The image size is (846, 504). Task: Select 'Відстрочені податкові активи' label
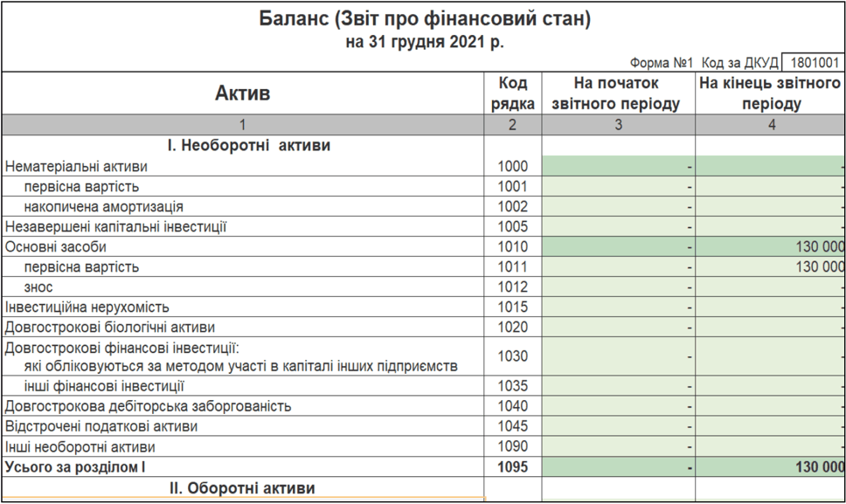[x=101, y=426]
